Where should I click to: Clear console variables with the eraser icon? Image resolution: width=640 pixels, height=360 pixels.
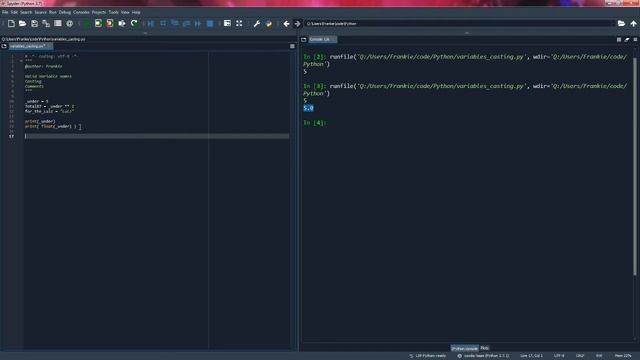(627, 40)
